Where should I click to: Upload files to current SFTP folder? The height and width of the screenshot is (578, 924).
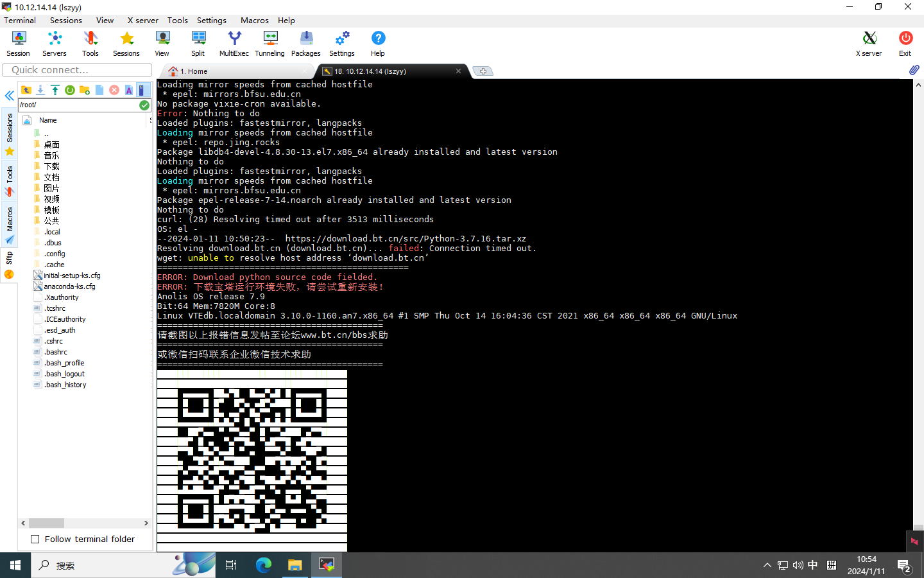click(55, 90)
